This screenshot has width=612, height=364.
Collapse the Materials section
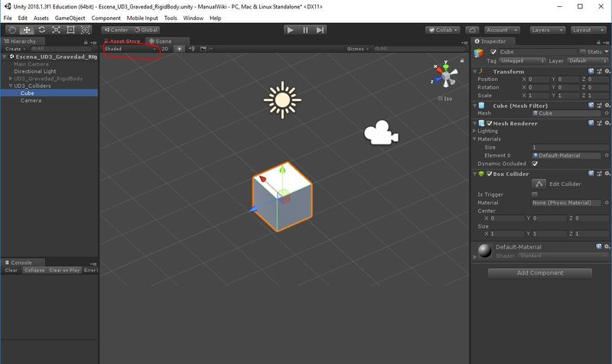[x=474, y=139]
